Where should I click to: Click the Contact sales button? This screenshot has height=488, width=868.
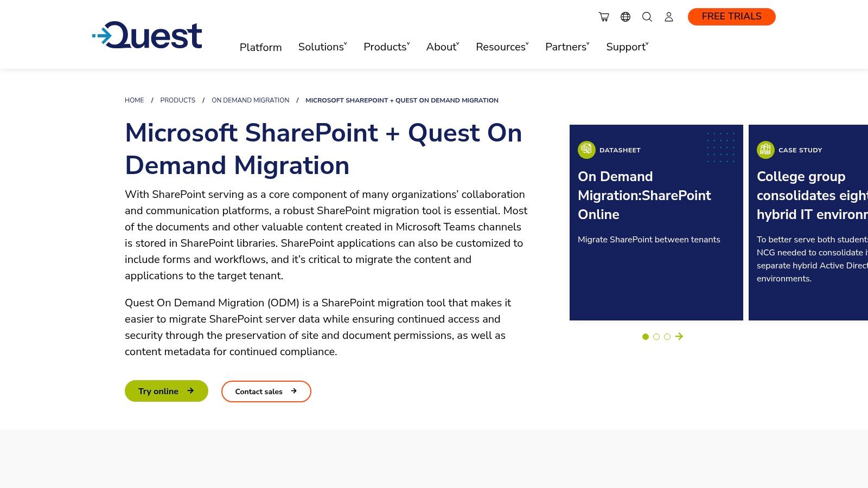coord(266,391)
